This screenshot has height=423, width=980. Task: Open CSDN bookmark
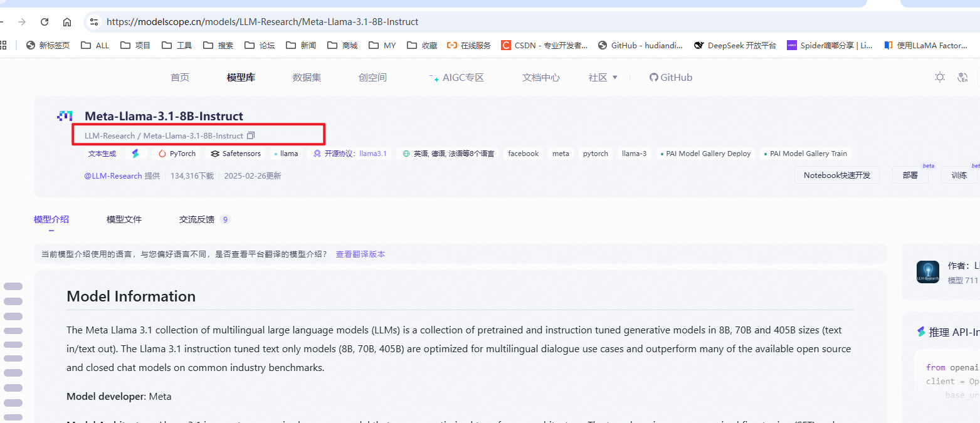(544, 45)
